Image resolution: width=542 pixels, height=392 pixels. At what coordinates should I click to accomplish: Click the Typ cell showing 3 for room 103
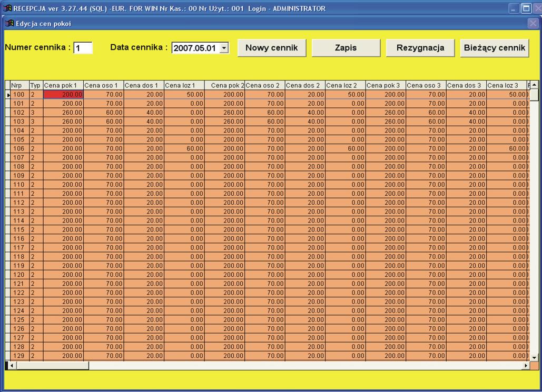tap(36, 122)
